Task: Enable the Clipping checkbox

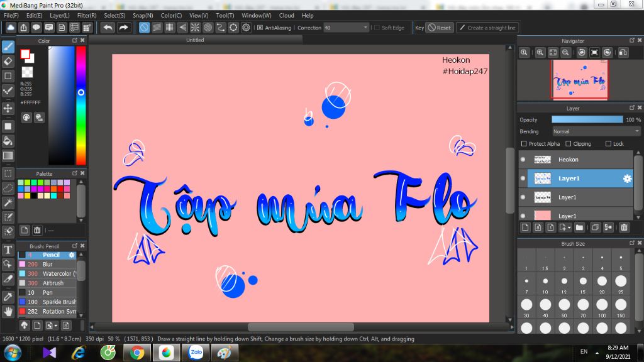Action: pos(568,144)
